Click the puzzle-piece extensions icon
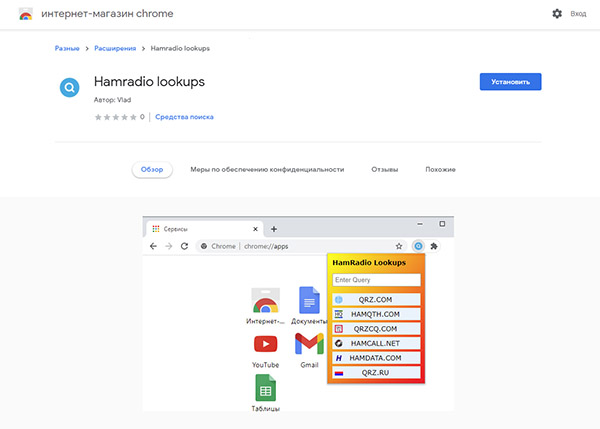The height and width of the screenshot is (429, 600). pos(434,246)
